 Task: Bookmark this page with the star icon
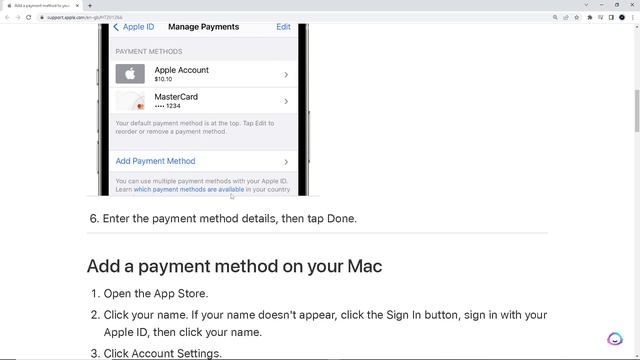pos(576,18)
